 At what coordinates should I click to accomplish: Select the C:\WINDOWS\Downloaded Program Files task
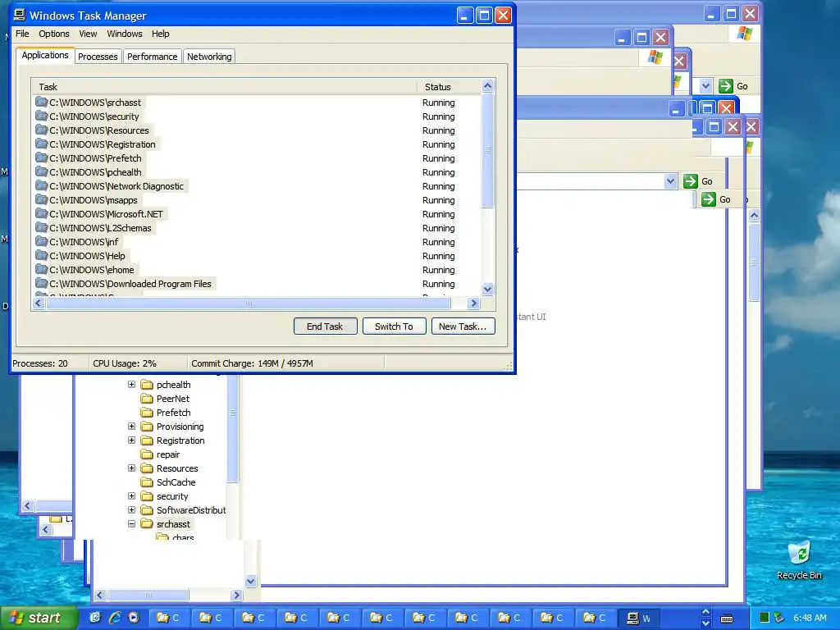(x=257, y=283)
